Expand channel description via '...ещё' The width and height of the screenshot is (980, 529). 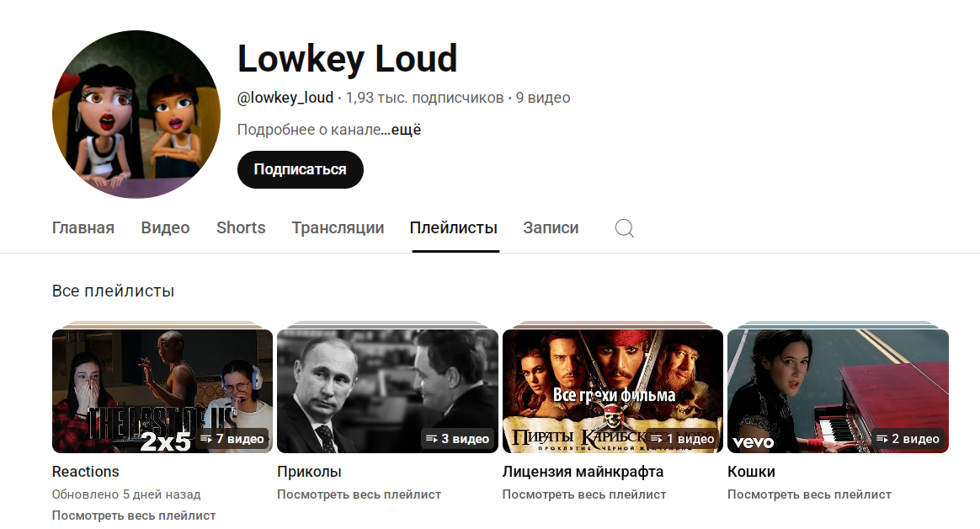click(x=402, y=130)
